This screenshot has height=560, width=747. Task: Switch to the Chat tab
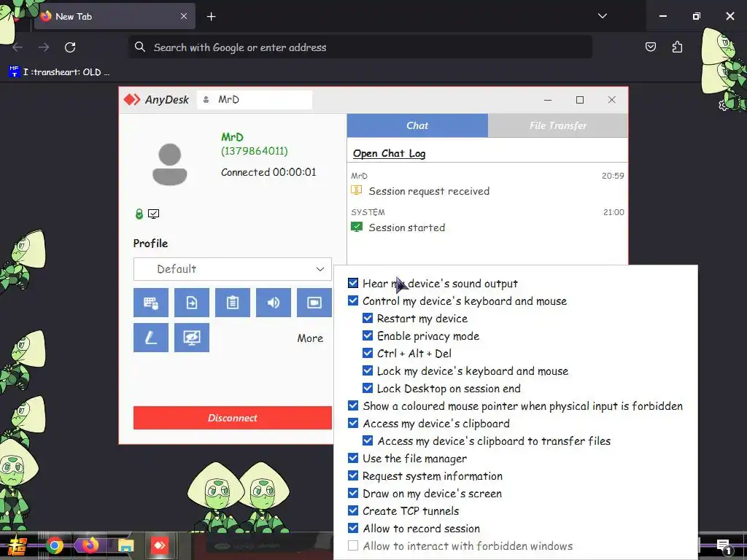tap(417, 125)
